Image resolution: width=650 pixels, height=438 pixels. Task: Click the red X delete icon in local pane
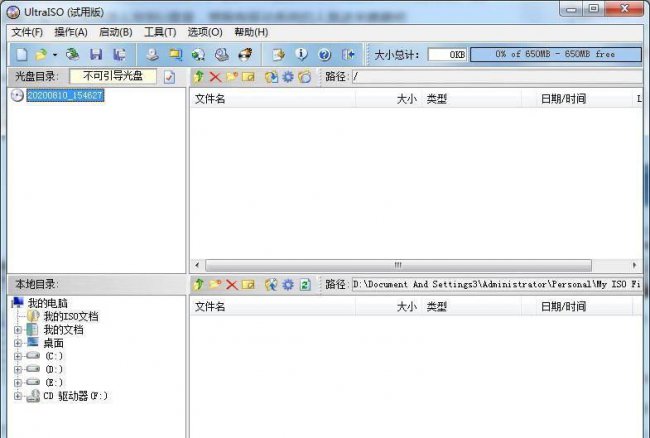point(231,284)
